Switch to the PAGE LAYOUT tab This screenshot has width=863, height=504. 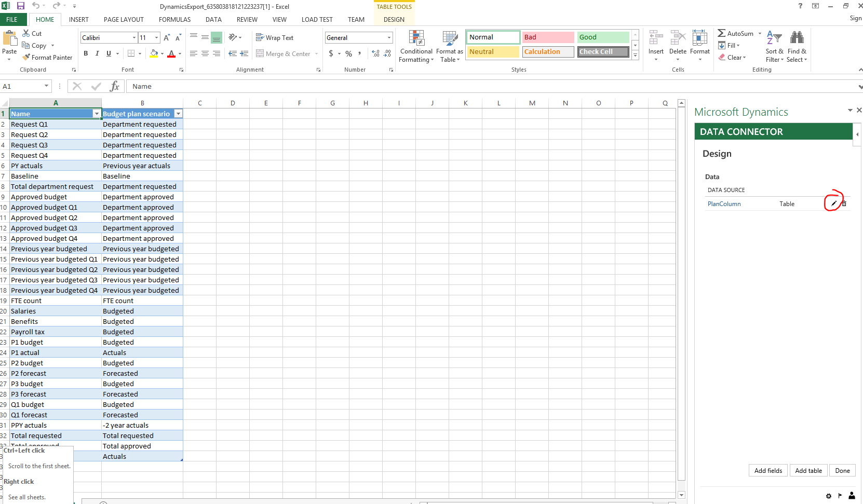point(124,19)
